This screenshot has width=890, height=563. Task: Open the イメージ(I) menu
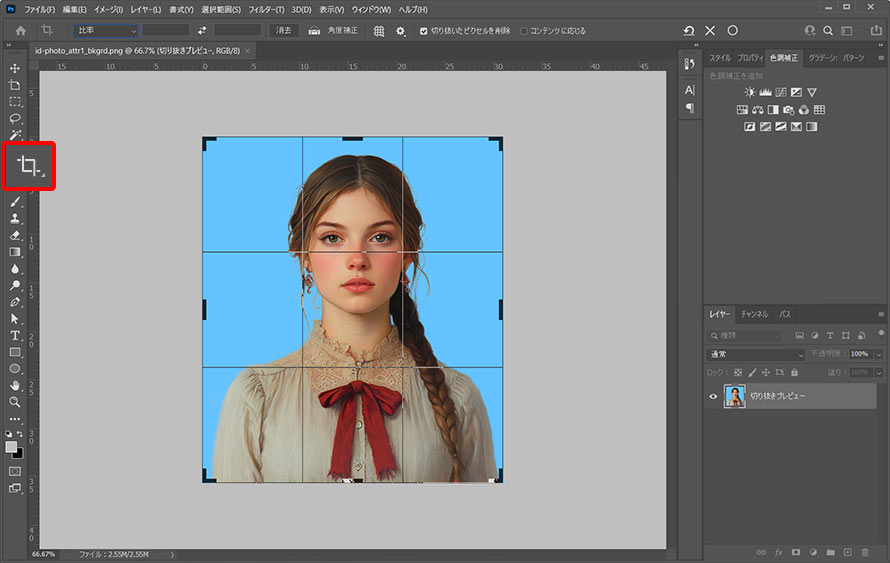[x=108, y=10]
